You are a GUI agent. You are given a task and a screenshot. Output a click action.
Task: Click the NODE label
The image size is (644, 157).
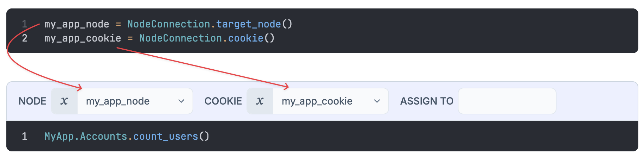tap(32, 101)
